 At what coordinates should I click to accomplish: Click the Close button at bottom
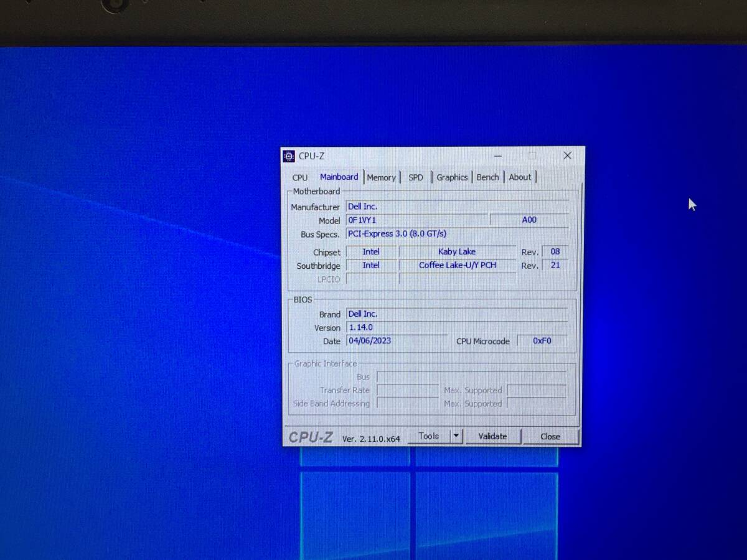click(550, 436)
